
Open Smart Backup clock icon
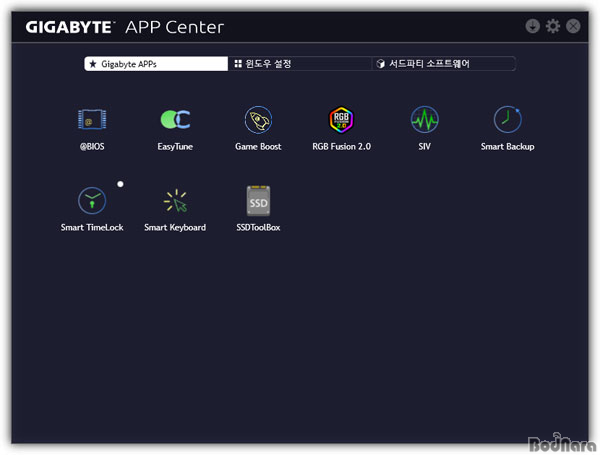coord(507,119)
